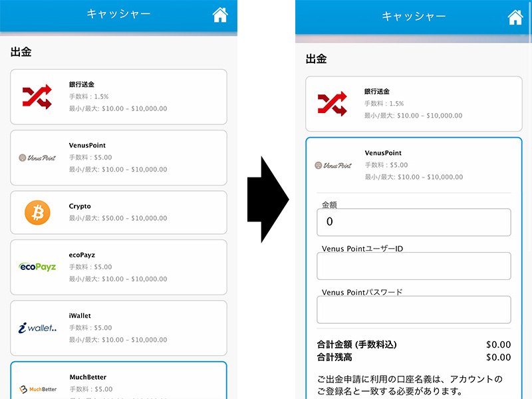The image size is (532, 399).
Task: Choose Crypto withdrawal method title
Action: click(80, 206)
